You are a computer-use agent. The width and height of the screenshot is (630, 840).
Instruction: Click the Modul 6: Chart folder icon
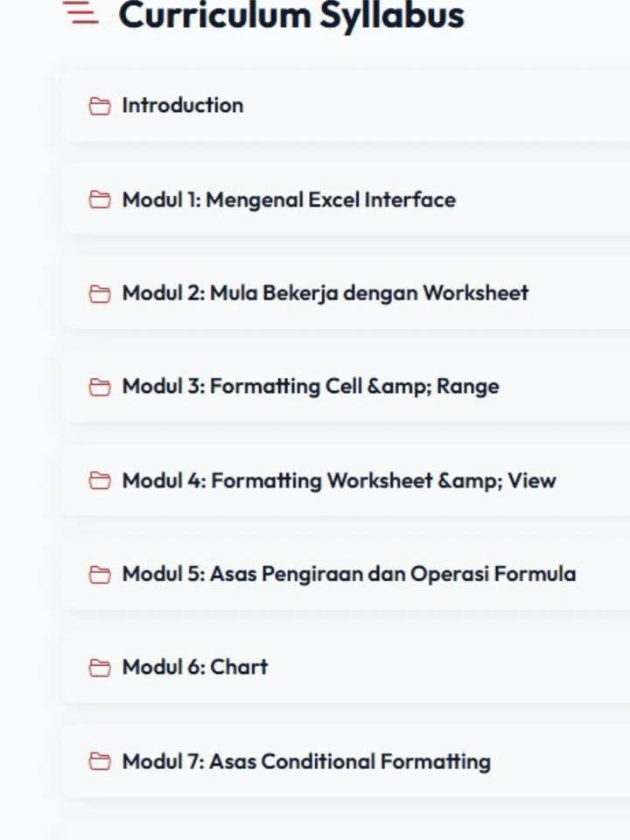pos(100,668)
